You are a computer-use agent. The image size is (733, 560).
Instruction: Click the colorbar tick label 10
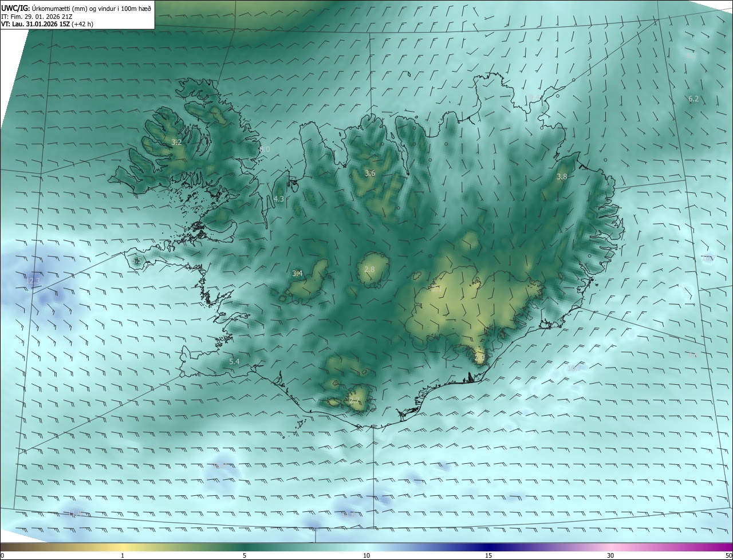coord(366,555)
